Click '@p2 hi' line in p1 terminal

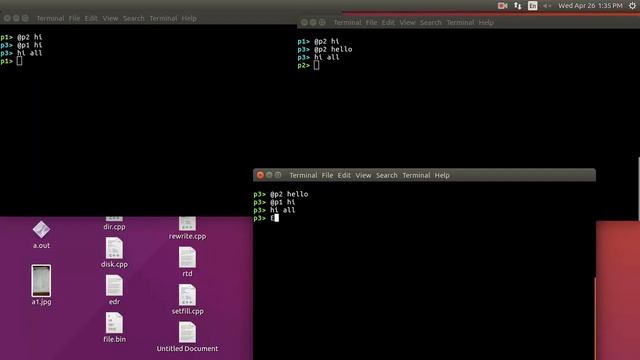click(x=30, y=37)
